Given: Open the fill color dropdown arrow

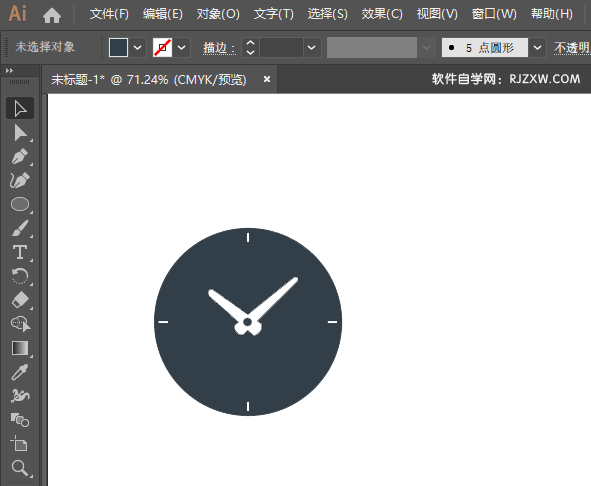Looking at the screenshot, I should (138, 48).
